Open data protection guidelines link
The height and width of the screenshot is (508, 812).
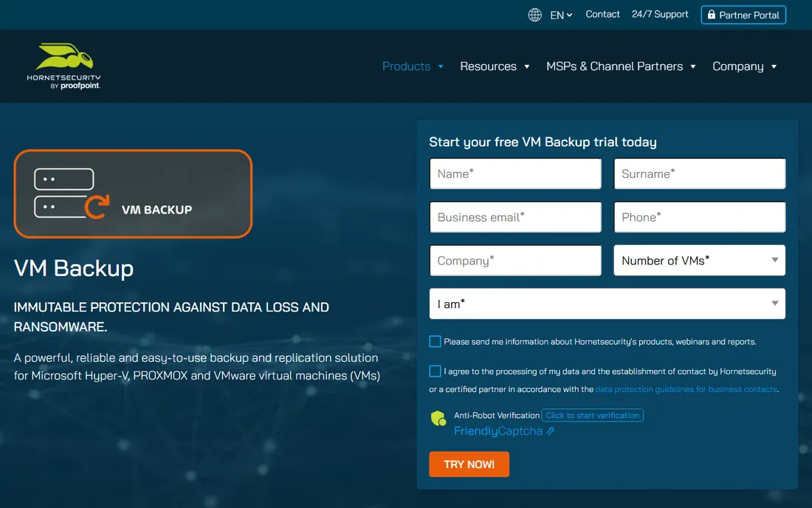click(x=687, y=389)
